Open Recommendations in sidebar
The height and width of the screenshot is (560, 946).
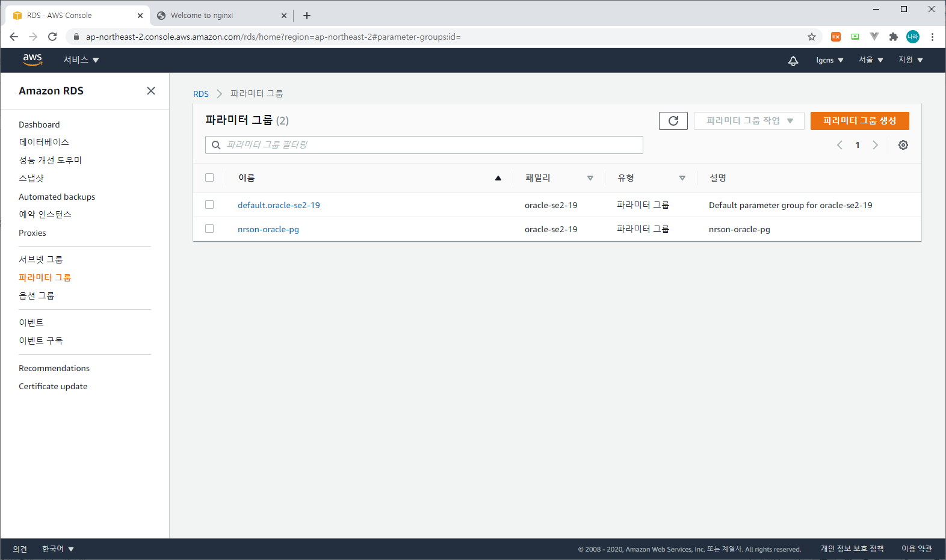[x=54, y=368]
